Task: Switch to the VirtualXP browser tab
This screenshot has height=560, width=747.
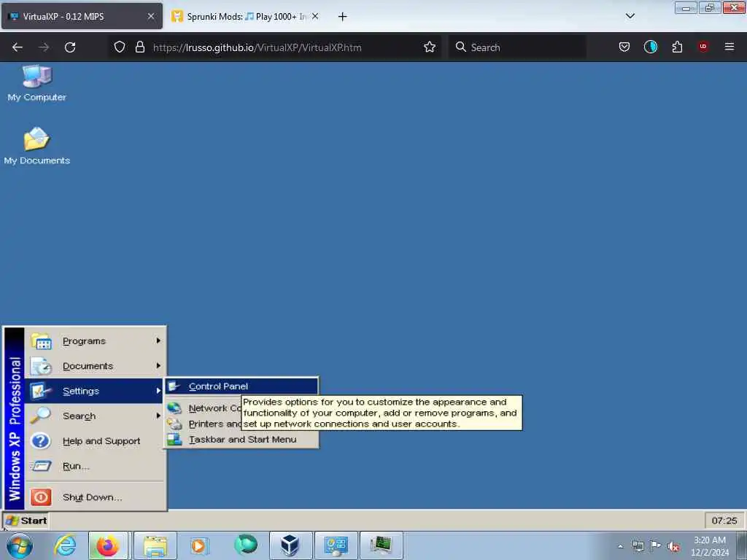Action: pyautogui.click(x=82, y=16)
